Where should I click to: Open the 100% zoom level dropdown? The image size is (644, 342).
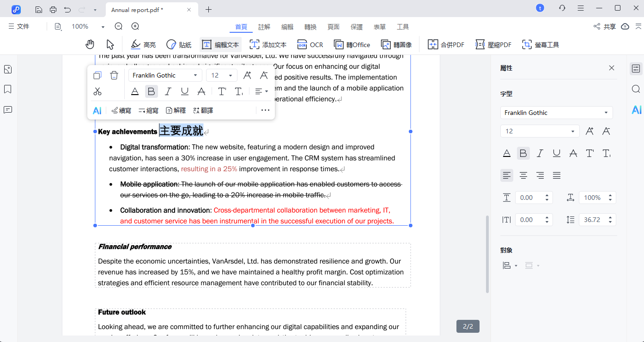coord(103,27)
